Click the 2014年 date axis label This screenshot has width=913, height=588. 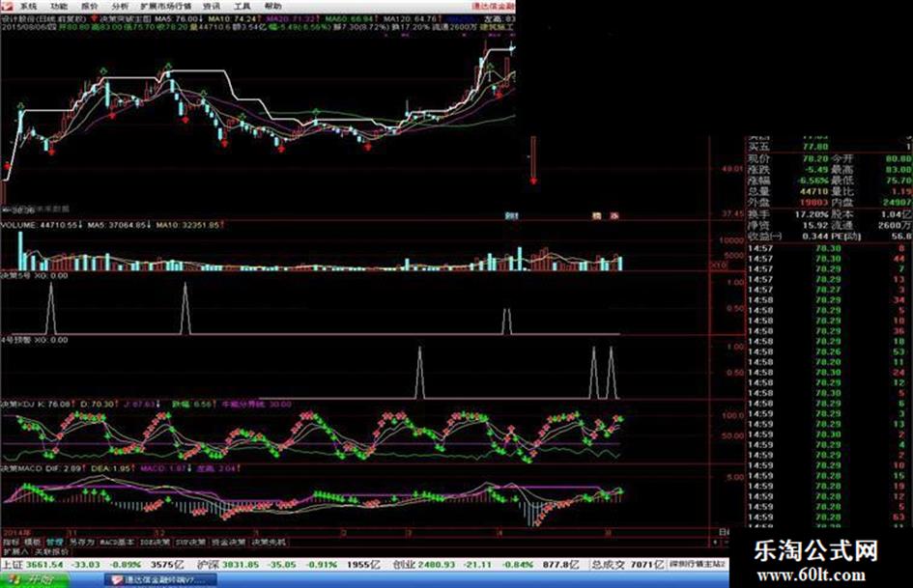(16, 533)
